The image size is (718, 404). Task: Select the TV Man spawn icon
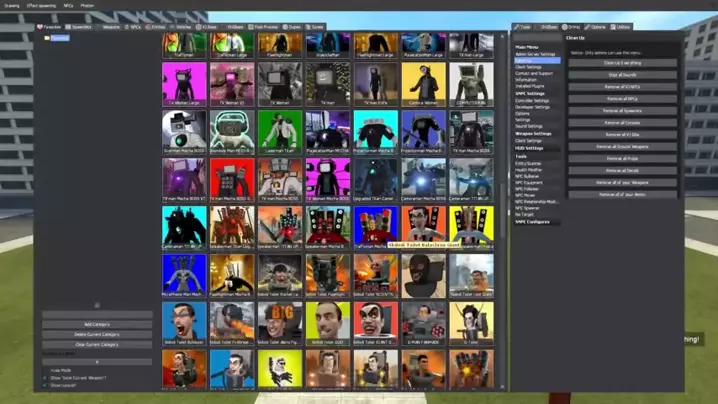point(327,83)
